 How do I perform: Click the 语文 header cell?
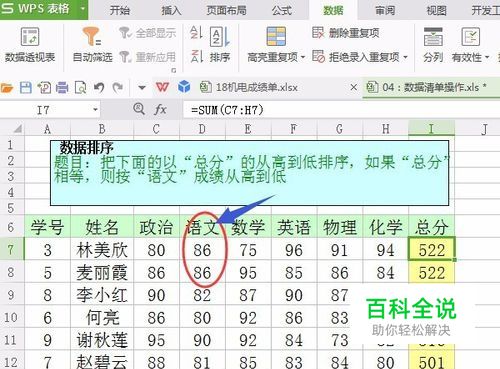pyautogui.click(x=202, y=227)
